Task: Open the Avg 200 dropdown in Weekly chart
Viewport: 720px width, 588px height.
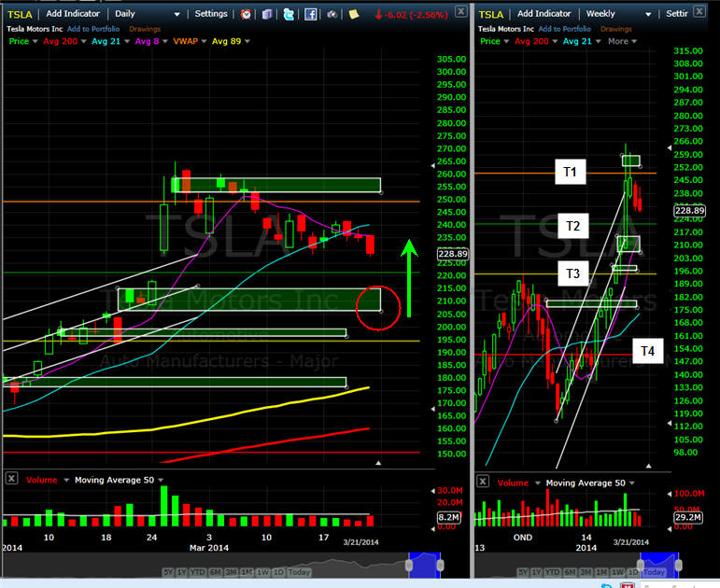Action: [555, 41]
